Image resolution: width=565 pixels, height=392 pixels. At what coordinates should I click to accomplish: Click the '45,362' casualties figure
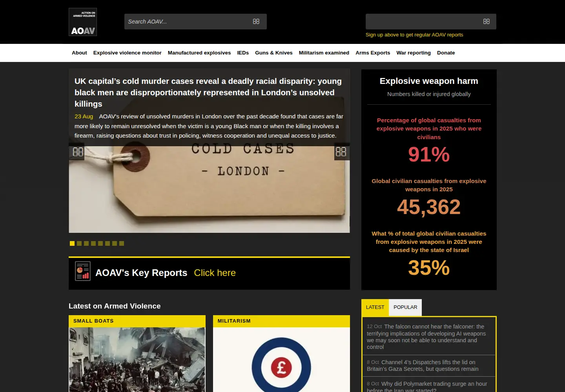[x=429, y=207]
